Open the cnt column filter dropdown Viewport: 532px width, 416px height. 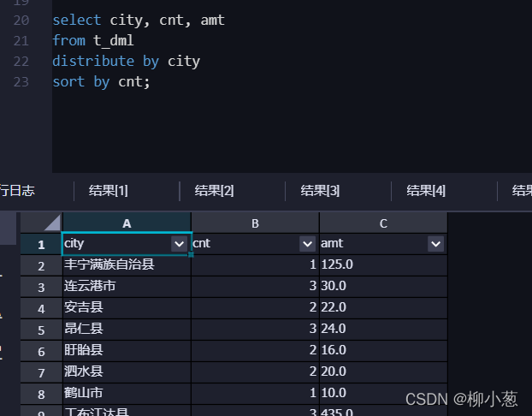[307, 244]
